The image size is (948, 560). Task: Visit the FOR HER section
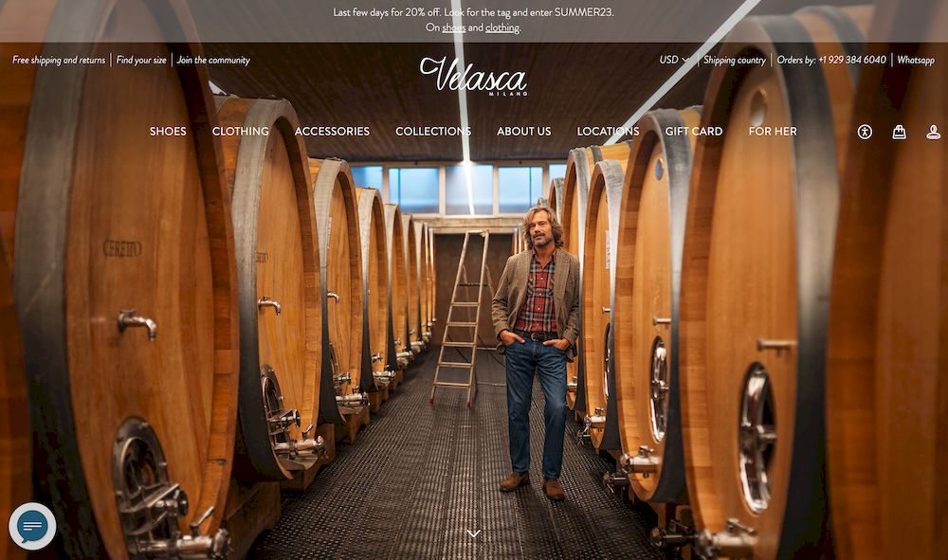click(x=773, y=131)
